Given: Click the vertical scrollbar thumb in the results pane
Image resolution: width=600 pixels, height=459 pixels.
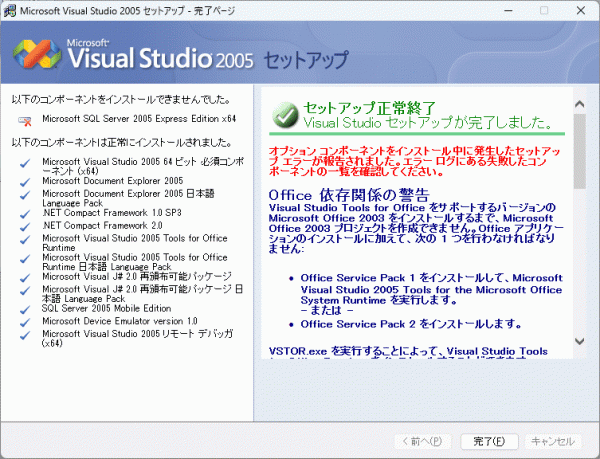Looking at the screenshot, I should click(580, 151).
